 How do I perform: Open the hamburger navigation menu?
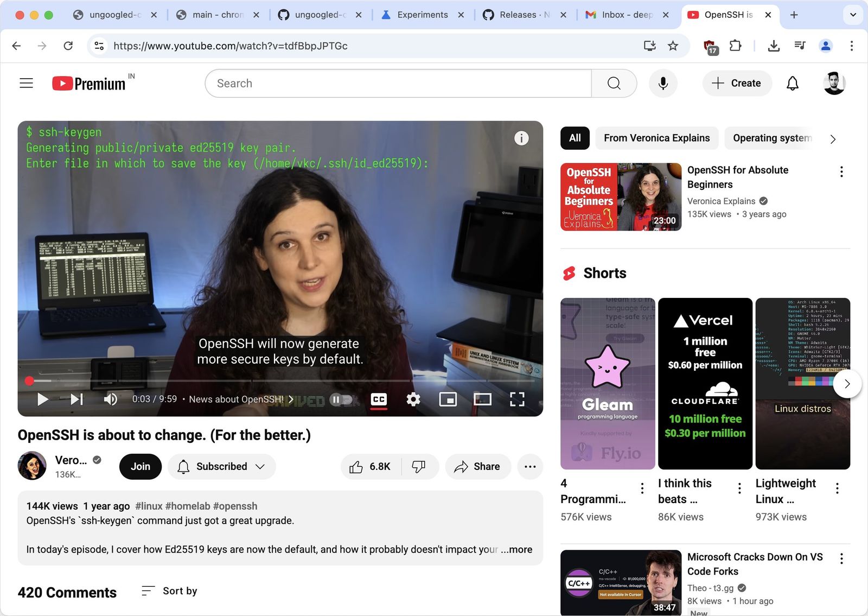click(x=26, y=83)
